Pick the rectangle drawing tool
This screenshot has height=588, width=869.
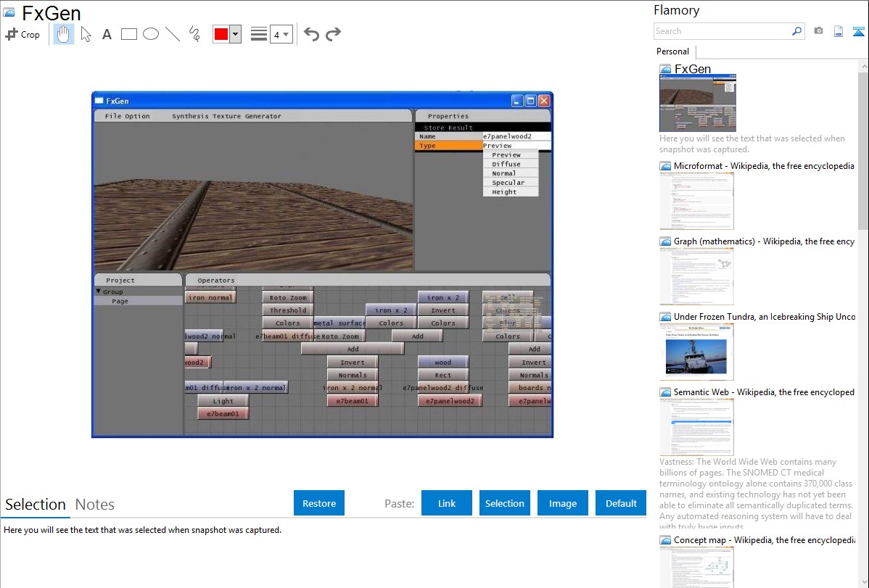pos(128,34)
